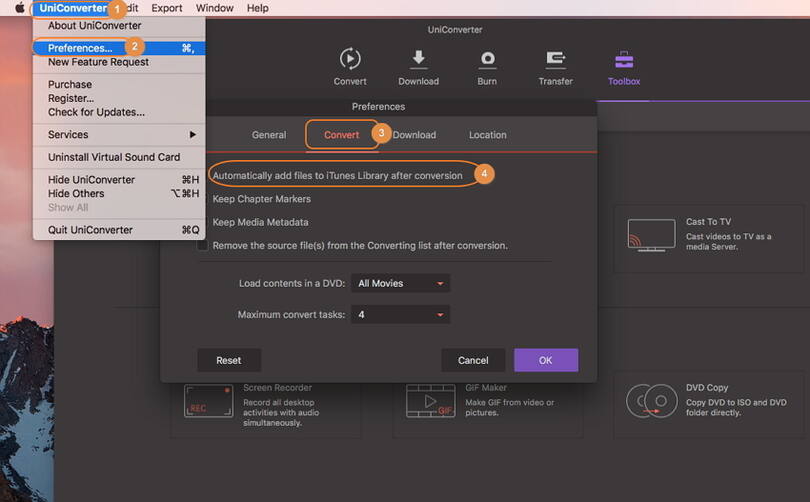Choose Register... menu item
Image resolution: width=810 pixels, height=502 pixels.
tap(119, 98)
